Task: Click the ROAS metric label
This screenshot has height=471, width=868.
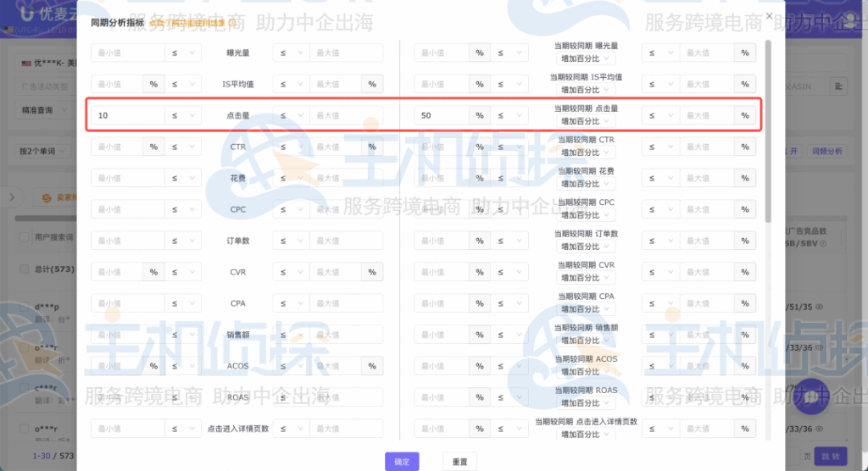Action: coord(238,397)
